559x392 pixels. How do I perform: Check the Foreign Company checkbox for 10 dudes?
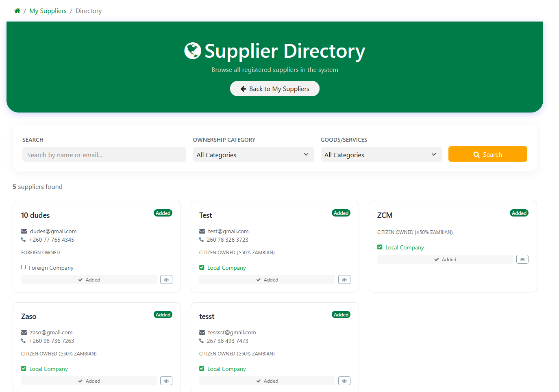tap(23, 267)
